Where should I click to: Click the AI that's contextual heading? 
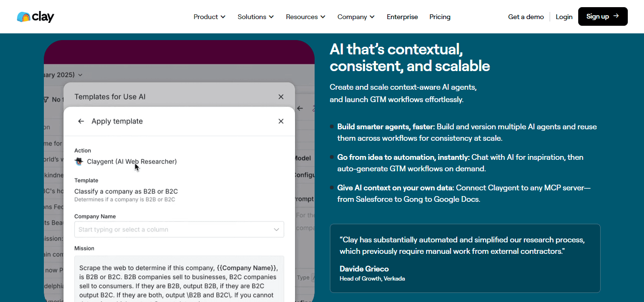[410, 57]
